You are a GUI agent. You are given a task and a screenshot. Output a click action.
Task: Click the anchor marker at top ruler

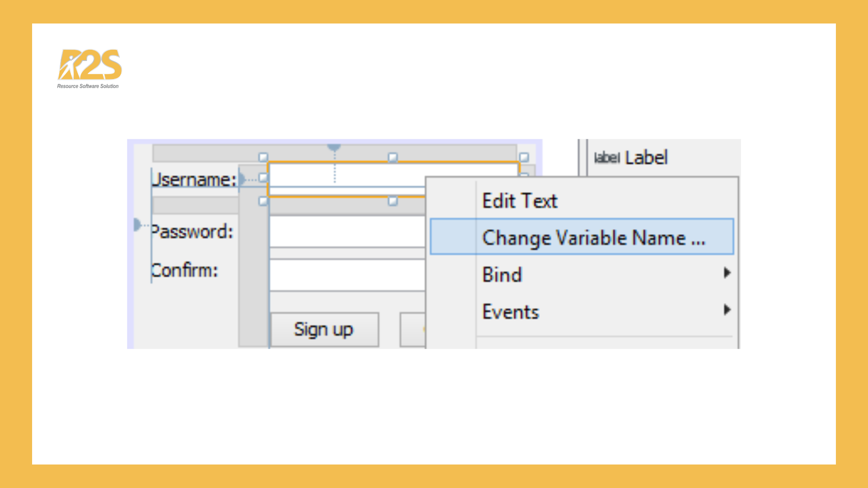(x=334, y=148)
